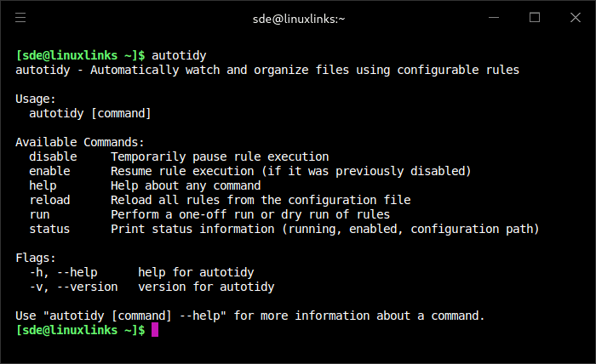The height and width of the screenshot is (364, 596).
Task: Click the 'Flags:' heading
Action: 36,258
